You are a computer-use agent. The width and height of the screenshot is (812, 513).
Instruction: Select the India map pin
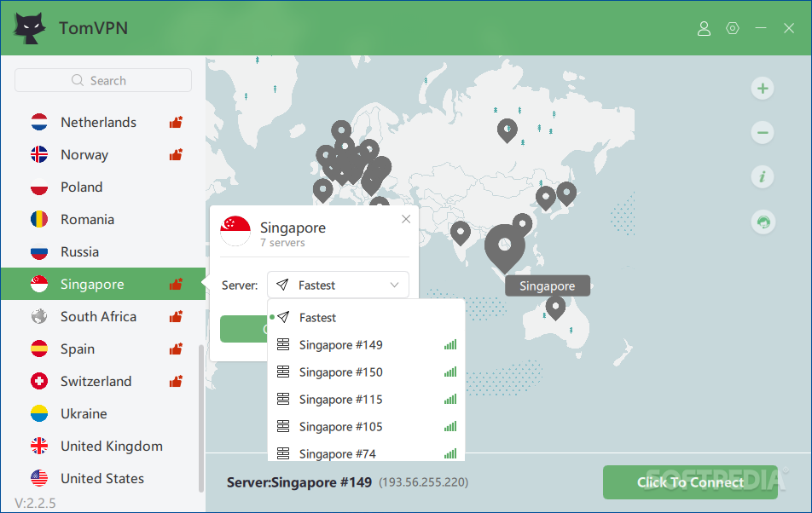pos(461,233)
